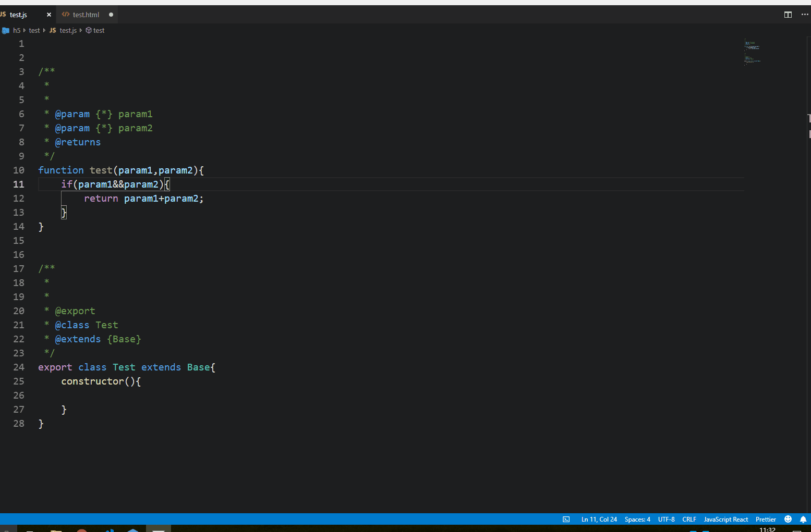Screen dimensions: 811x532
Task: Click '{Base}' in the line 22 comment
Action: click(124, 339)
